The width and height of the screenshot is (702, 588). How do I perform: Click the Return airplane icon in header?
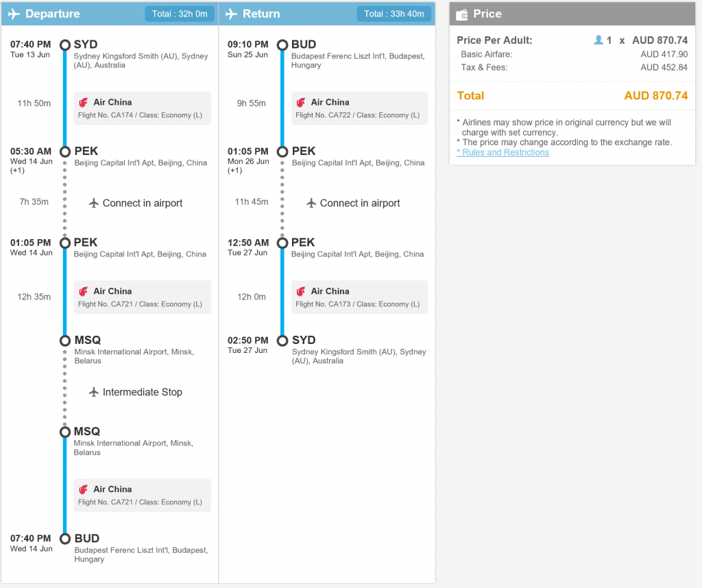(x=232, y=14)
